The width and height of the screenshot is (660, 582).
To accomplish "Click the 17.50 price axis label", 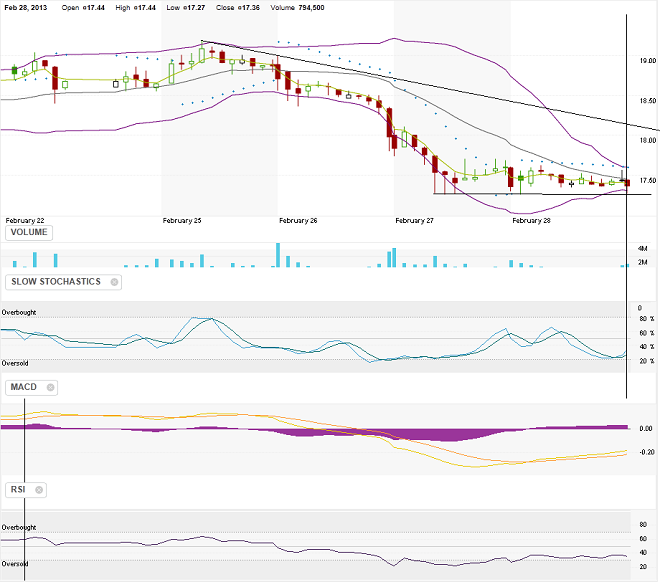I will pyautogui.click(x=646, y=181).
